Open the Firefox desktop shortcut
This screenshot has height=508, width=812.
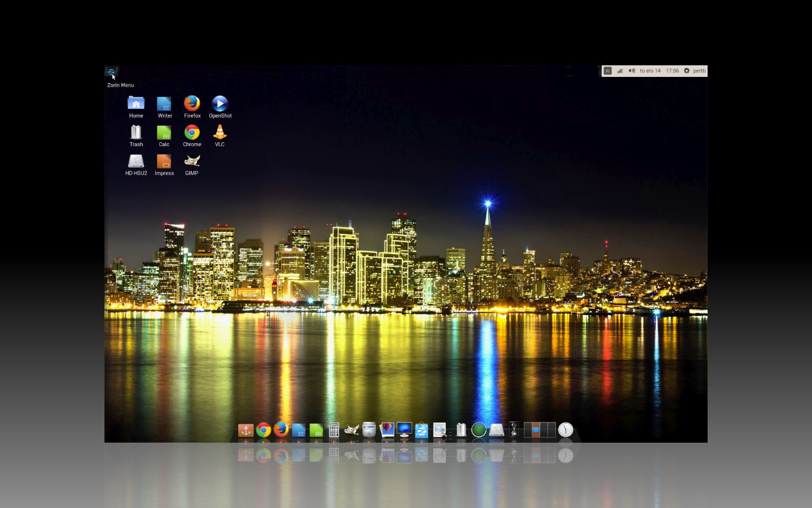tap(192, 104)
